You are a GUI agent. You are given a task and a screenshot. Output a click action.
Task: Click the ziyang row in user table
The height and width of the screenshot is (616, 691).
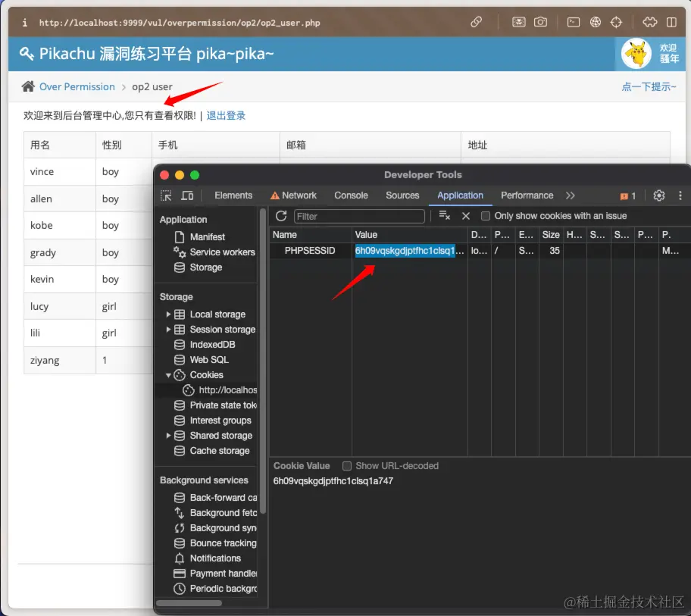[x=89, y=360]
